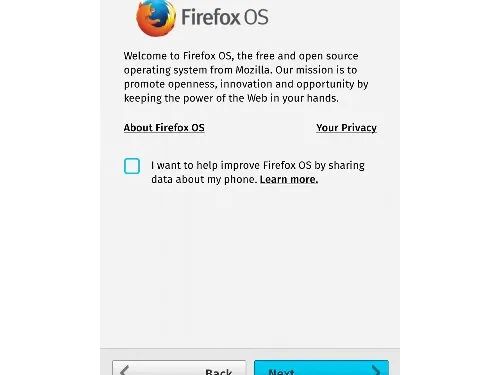The height and width of the screenshot is (375, 500).
Task: Click the Firefox OS wordmark title
Action: [225, 17]
